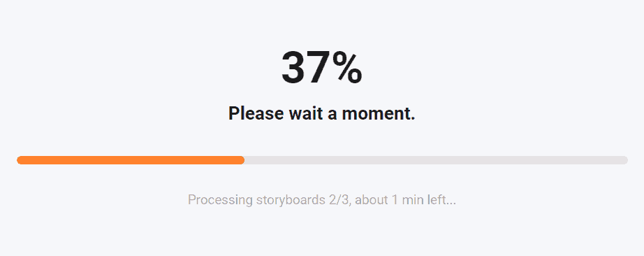Viewport: 644px width, 256px height.
Task: Click the digit 7 in the percentage
Action: [x=319, y=68]
